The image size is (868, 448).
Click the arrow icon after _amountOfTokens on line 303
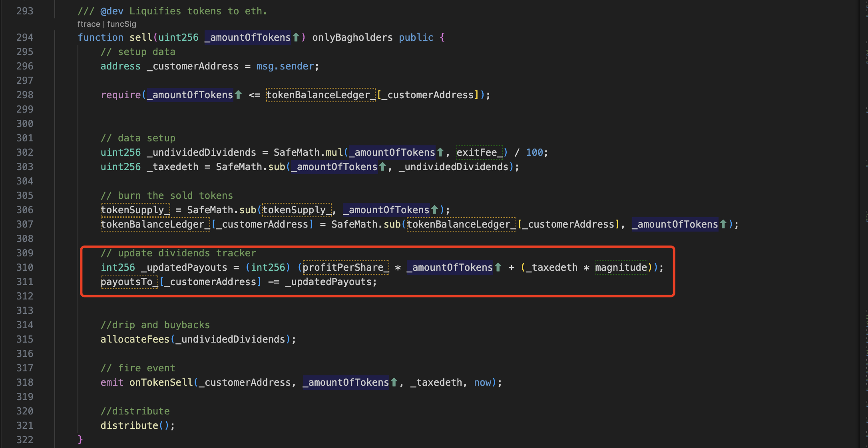382,167
